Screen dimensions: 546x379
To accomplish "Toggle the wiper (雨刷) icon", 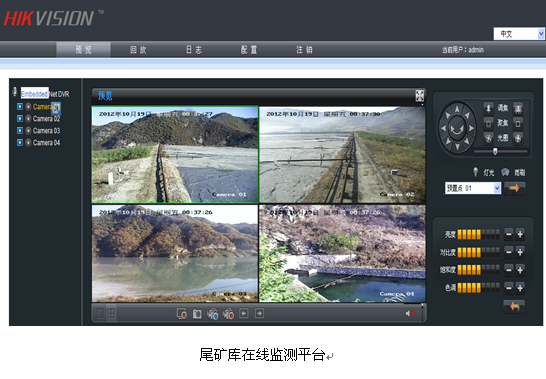I will pyautogui.click(x=505, y=172).
